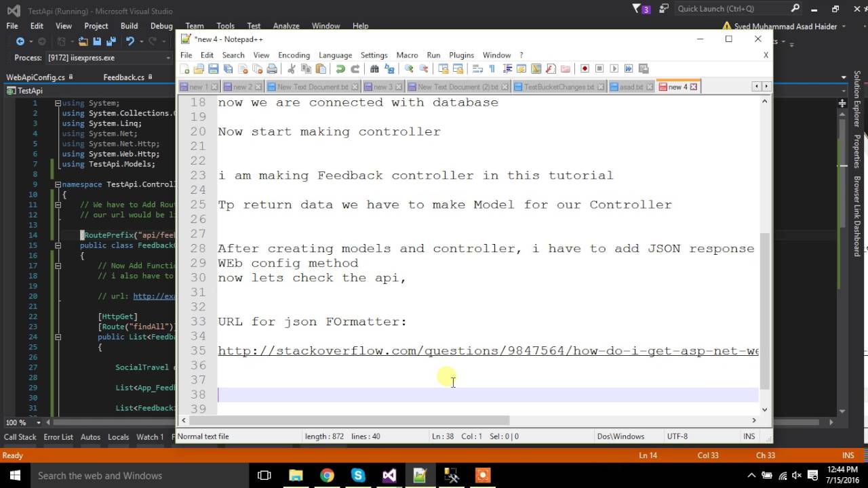Collapse the namespace TestApi block

coord(58,184)
